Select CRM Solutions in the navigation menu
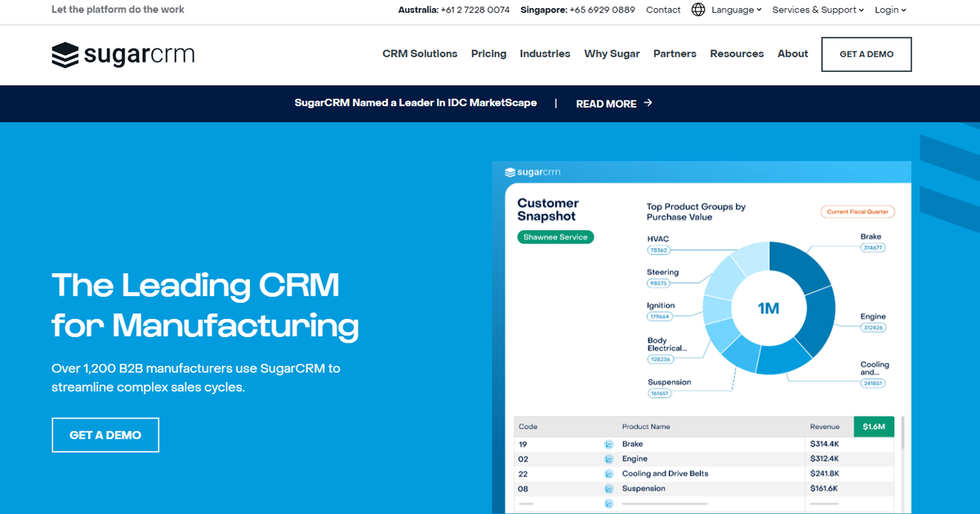Viewport: 980px width, 514px height. (420, 54)
